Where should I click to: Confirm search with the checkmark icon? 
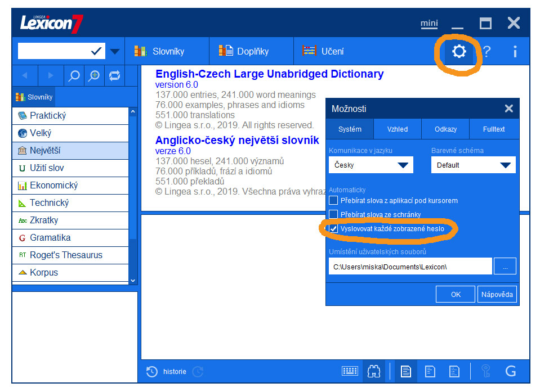(96, 51)
